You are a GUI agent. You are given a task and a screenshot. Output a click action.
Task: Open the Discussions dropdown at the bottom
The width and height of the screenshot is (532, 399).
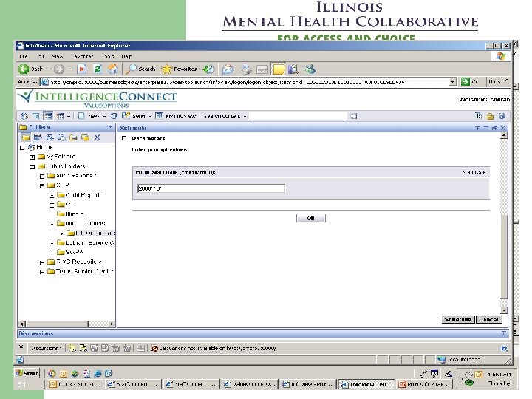pos(47,348)
